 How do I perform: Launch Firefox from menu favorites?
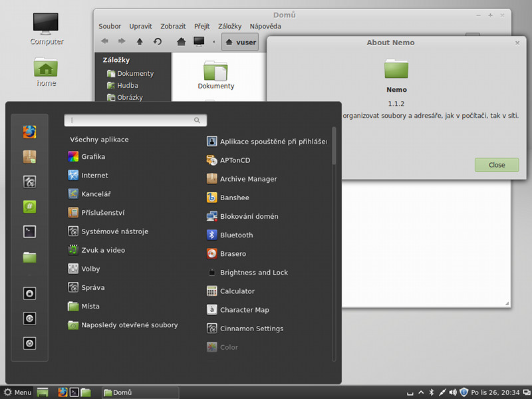[x=29, y=132]
